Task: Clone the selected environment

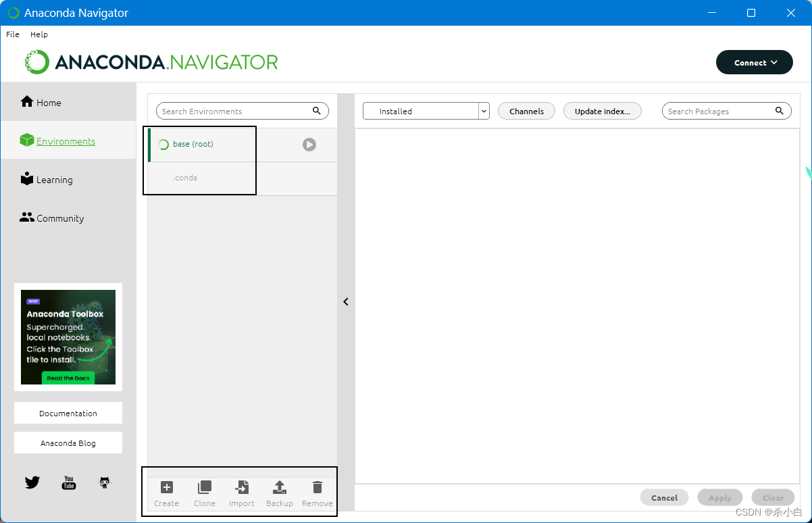Action: (205, 494)
